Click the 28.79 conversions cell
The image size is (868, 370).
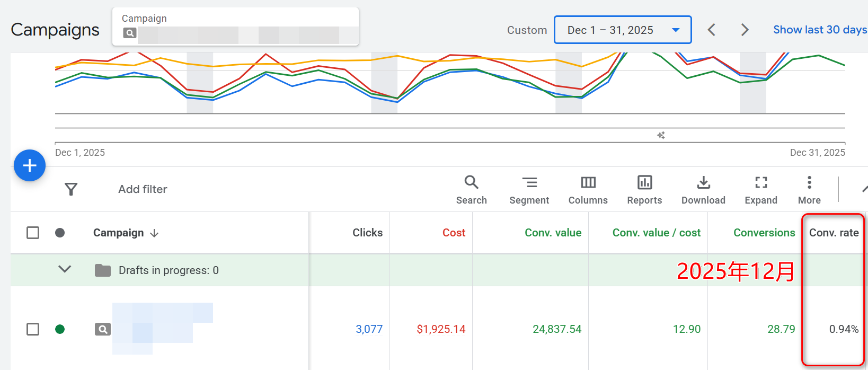(781, 329)
